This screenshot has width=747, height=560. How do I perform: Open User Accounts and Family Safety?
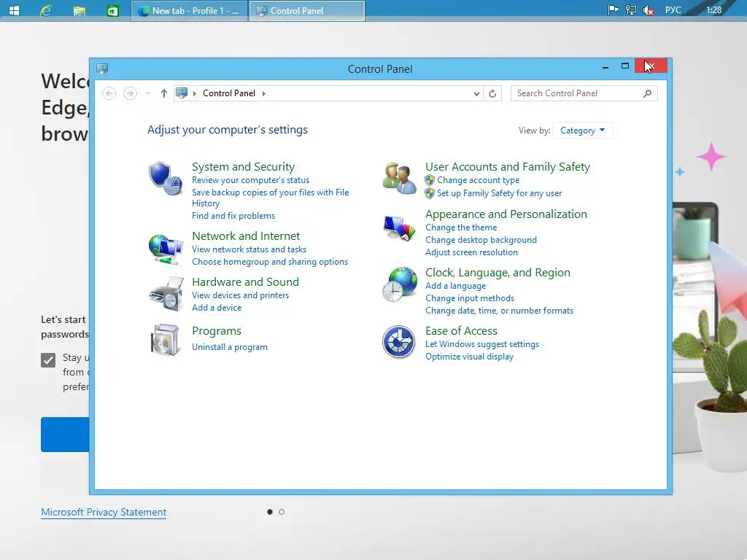click(x=508, y=167)
